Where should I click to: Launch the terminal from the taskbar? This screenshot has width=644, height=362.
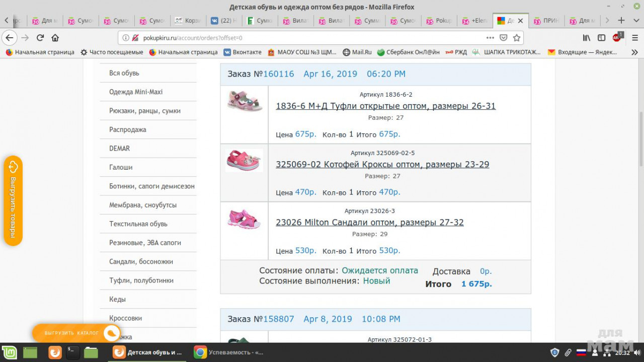[73, 352]
